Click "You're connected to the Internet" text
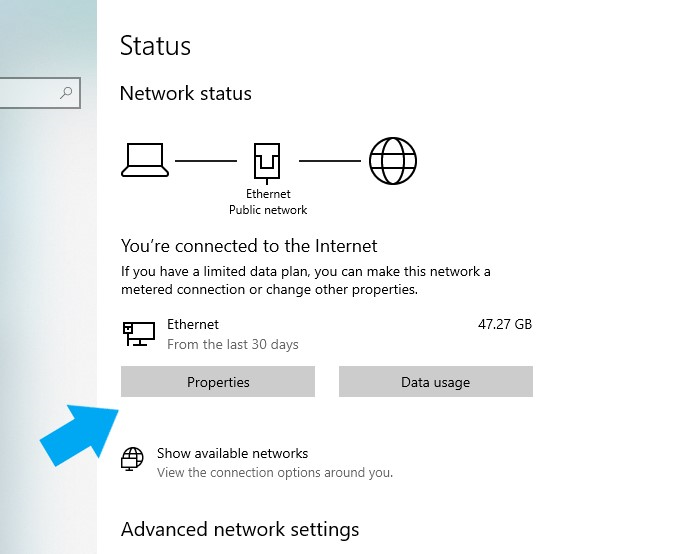680x554 pixels. [249, 246]
